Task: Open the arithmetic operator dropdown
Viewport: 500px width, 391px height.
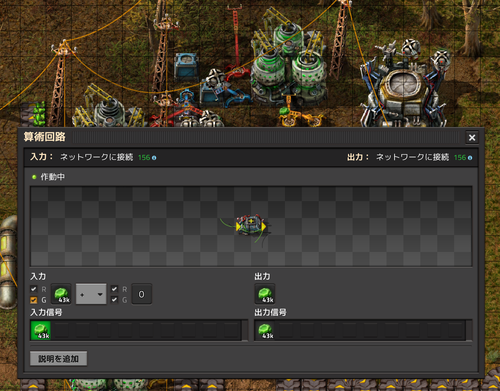Action: pos(91,294)
